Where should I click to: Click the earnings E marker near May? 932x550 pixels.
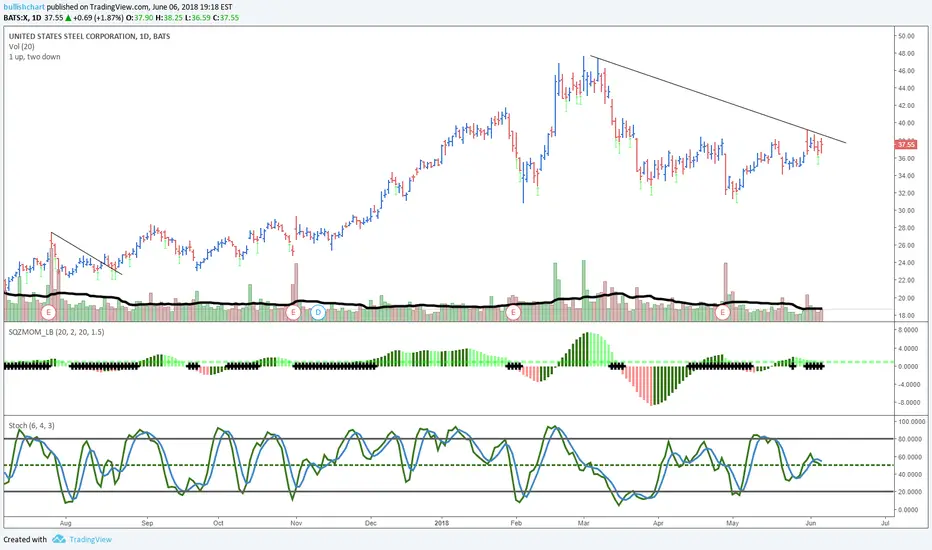pyautogui.click(x=723, y=312)
